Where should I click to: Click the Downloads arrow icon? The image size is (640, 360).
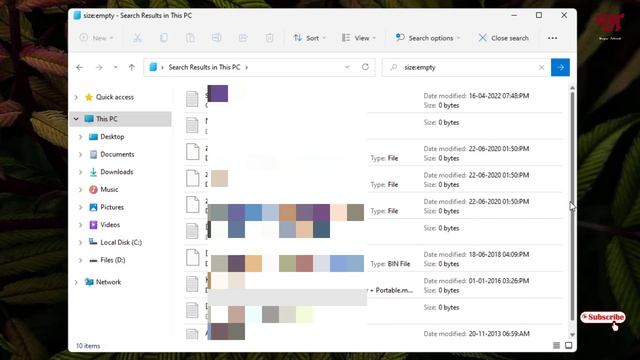point(93,172)
